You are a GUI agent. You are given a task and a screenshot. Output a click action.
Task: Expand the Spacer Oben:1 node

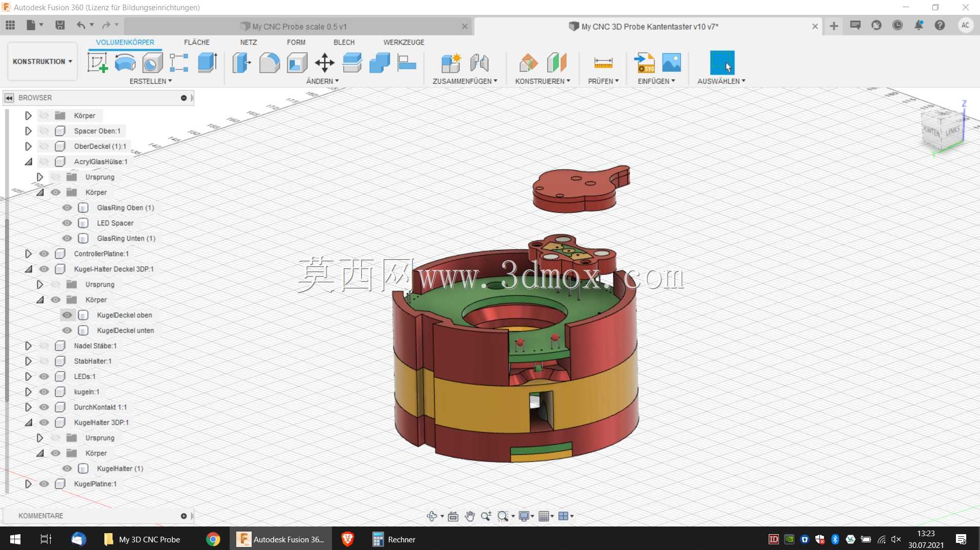click(28, 131)
